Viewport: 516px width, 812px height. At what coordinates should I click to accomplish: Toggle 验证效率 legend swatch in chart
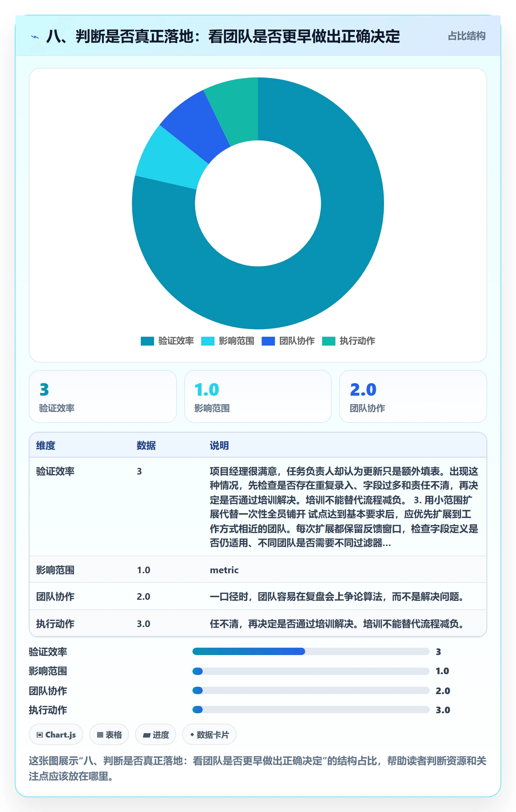pyautogui.click(x=147, y=341)
